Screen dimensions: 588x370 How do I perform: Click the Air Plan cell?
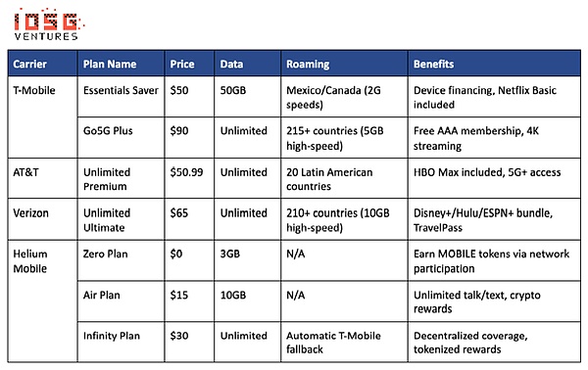pos(121,301)
